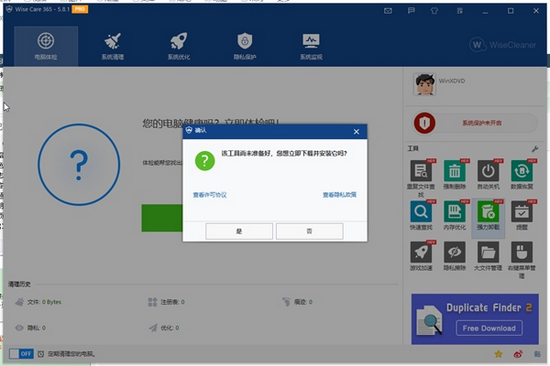Click the traces (痕迹) 0 history stat
Viewport: 550px width, 366px height.
(x=297, y=302)
